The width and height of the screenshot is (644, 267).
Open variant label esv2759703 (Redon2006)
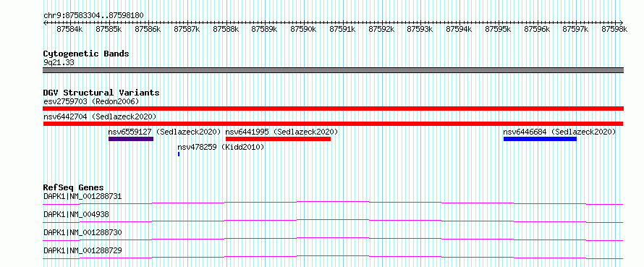pos(91,101)
